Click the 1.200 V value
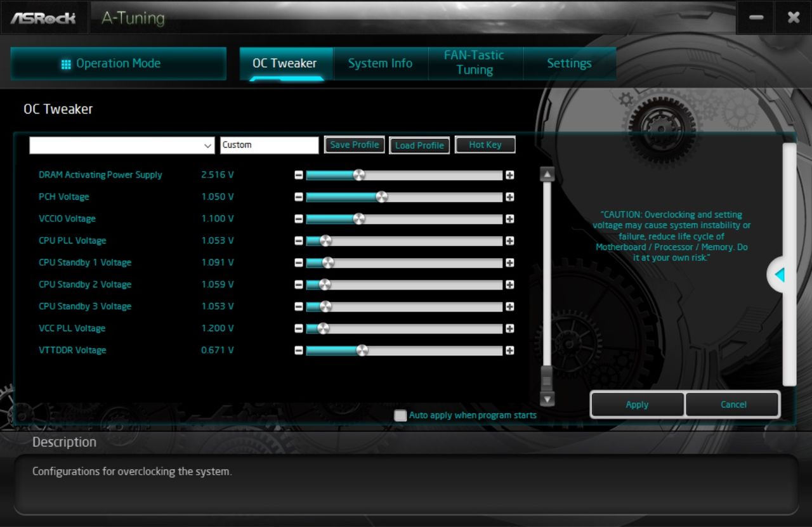 coord(218,329)
